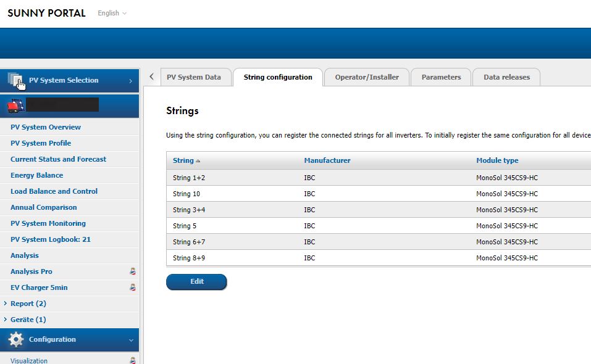591x364 pixels.
Task: Select the Parameters tab
Action: [441, 77]
